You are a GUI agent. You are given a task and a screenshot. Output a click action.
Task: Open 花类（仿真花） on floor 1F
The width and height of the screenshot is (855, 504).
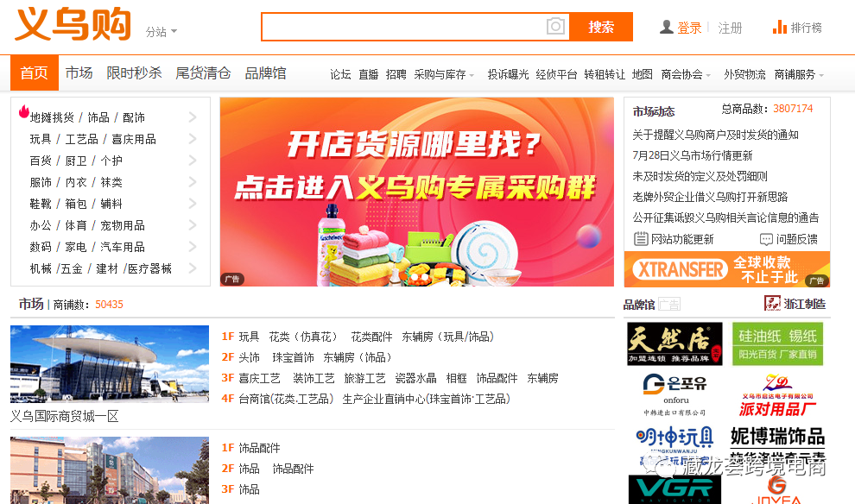point(303,337)
